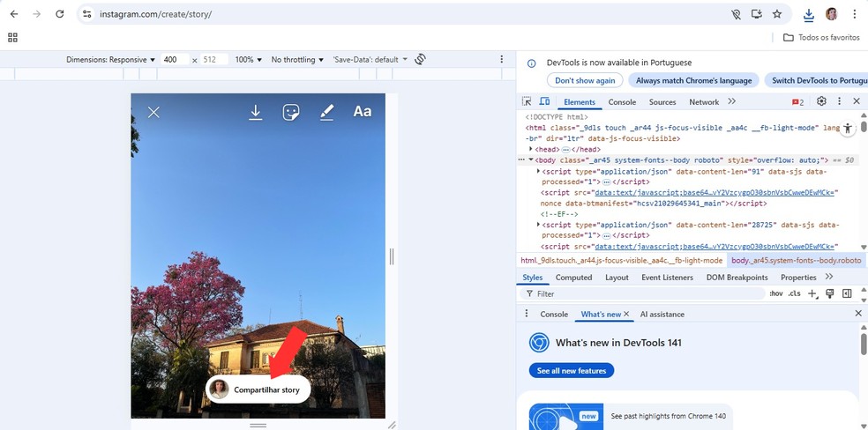Open site information icon in address bar
Image resolution: width=868 pixels, height=430 pixels.
pos(87,14)
